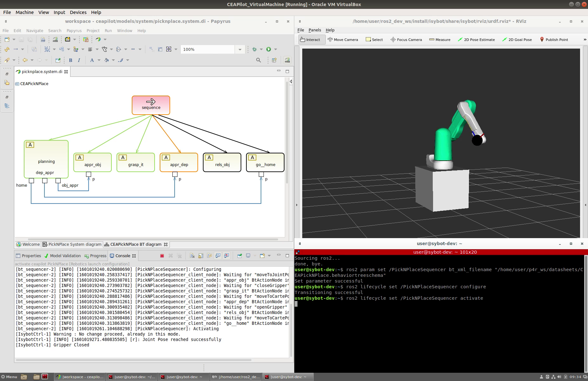Click the green Run button in Papyrus
The width and height of the screenshot is (588, 381).
click(269, 49)
